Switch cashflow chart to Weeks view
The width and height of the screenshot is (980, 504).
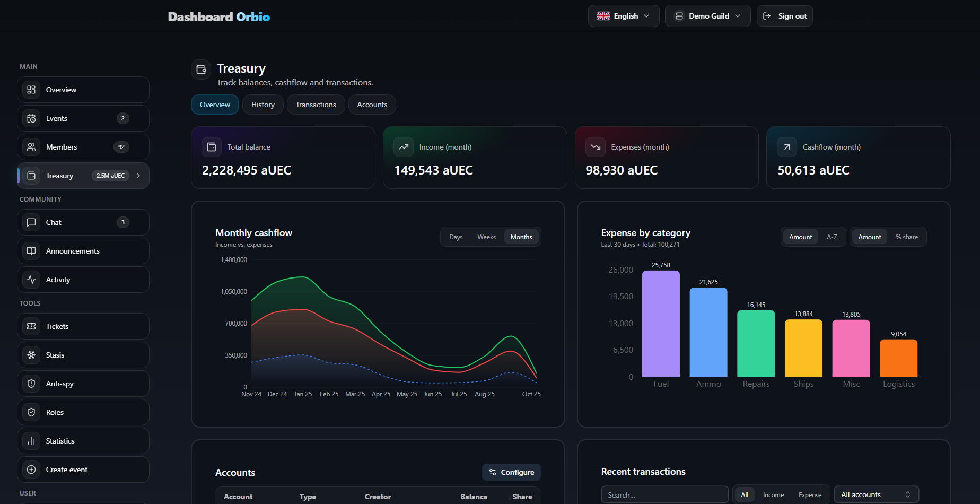[x=486, y=237]
